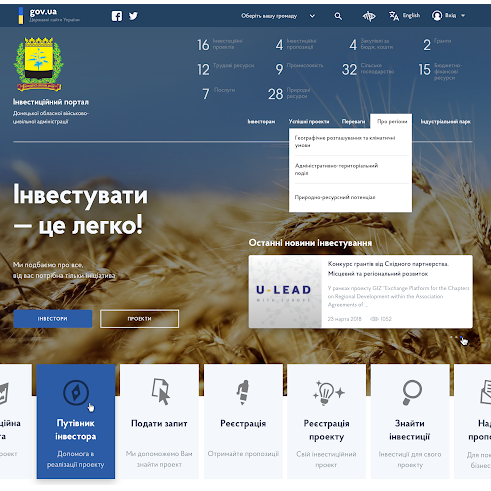This screenshot has width=491, height=491.
Task: Click lightbulb icon in Реєстрація проекту card
Action: [328, 393]
